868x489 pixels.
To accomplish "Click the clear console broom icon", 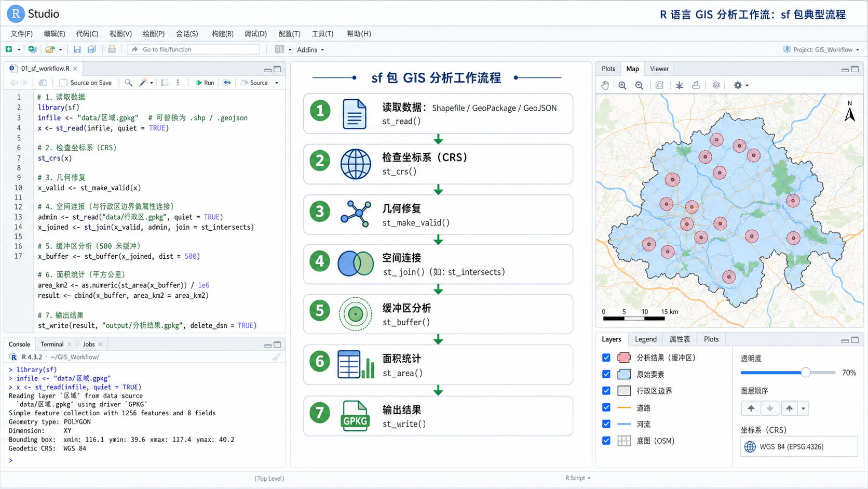I will click(276, 357).
